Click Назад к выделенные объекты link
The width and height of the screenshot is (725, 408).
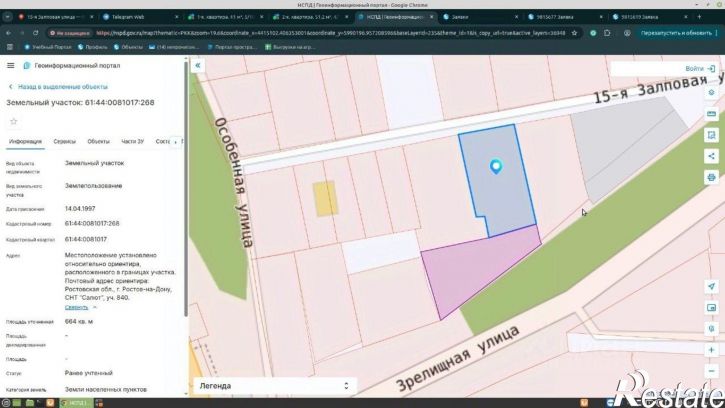point(58,87)
